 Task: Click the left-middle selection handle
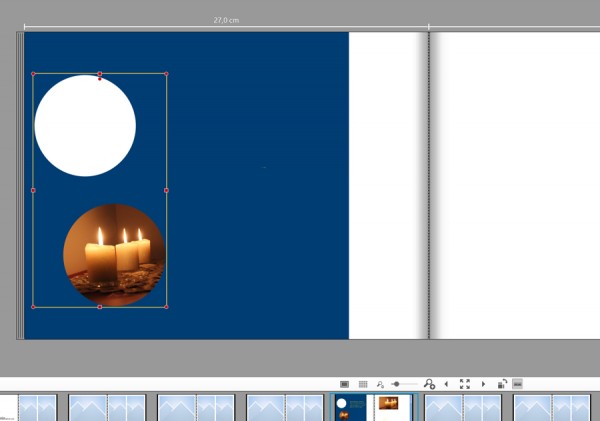pos(33,190)
